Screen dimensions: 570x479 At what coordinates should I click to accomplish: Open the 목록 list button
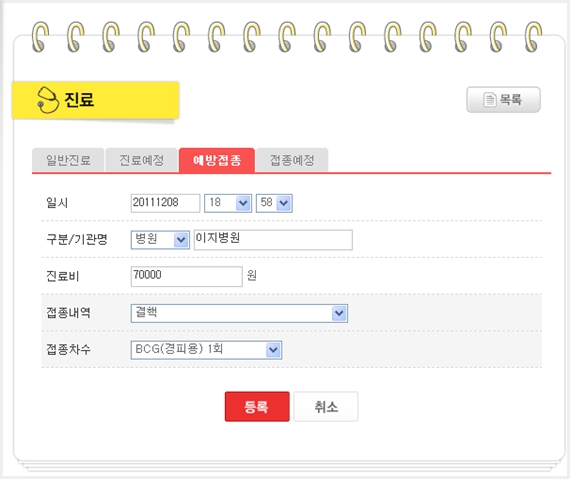point(503,100)
